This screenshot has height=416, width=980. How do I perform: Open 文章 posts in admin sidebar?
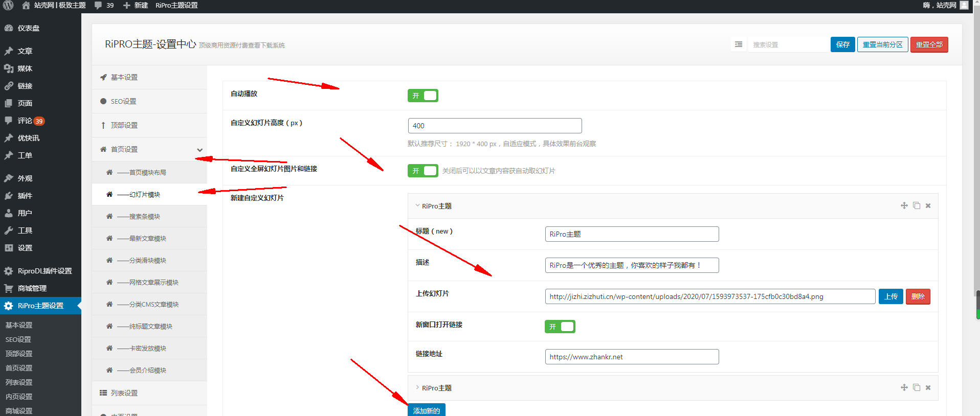pyautogui.click(x=40, y=51)
